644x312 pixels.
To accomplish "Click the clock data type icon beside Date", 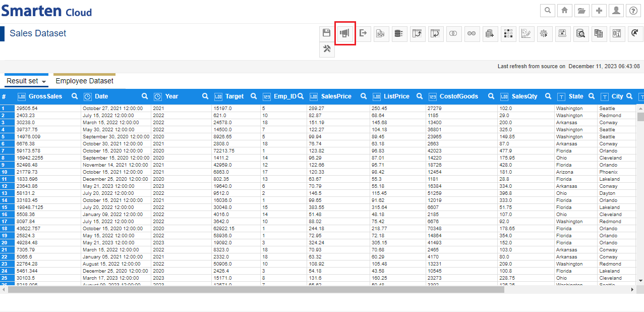I will click(88, 96).
